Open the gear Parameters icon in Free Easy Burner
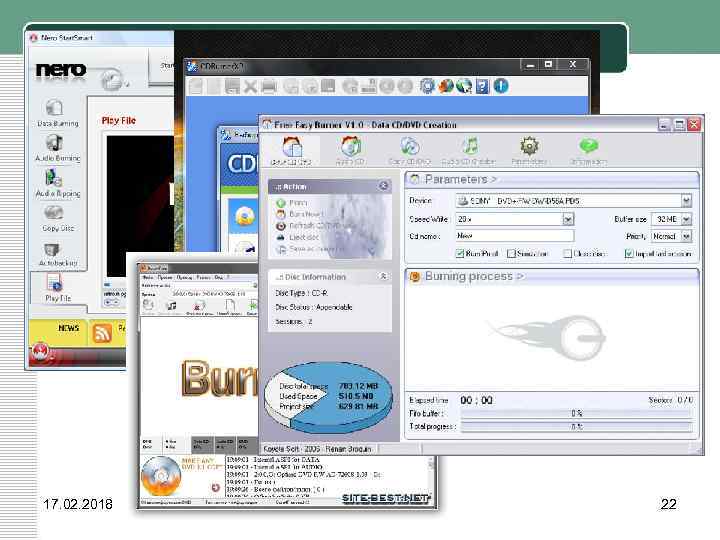 click(x=529, y=151)
